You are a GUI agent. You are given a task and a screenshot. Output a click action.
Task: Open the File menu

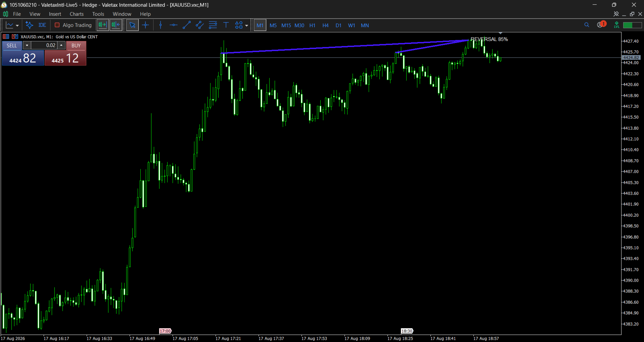[17, 14]
